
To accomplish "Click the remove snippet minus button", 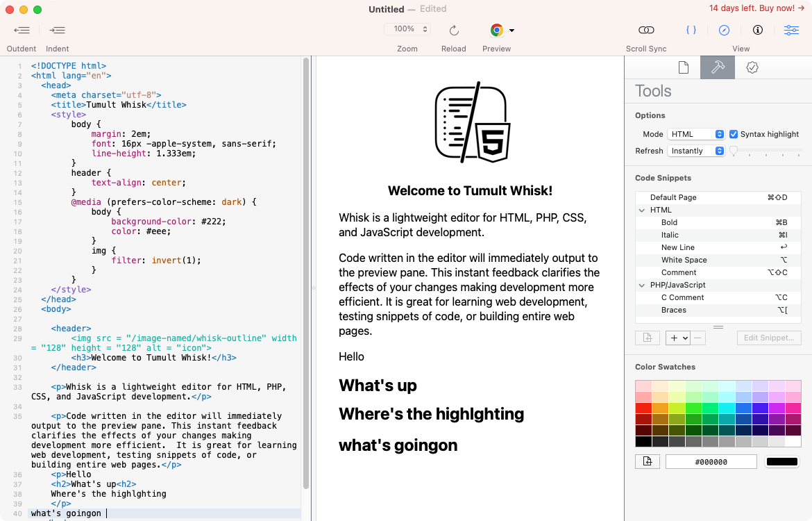I will pyautogui.click(x=698, y=338).
